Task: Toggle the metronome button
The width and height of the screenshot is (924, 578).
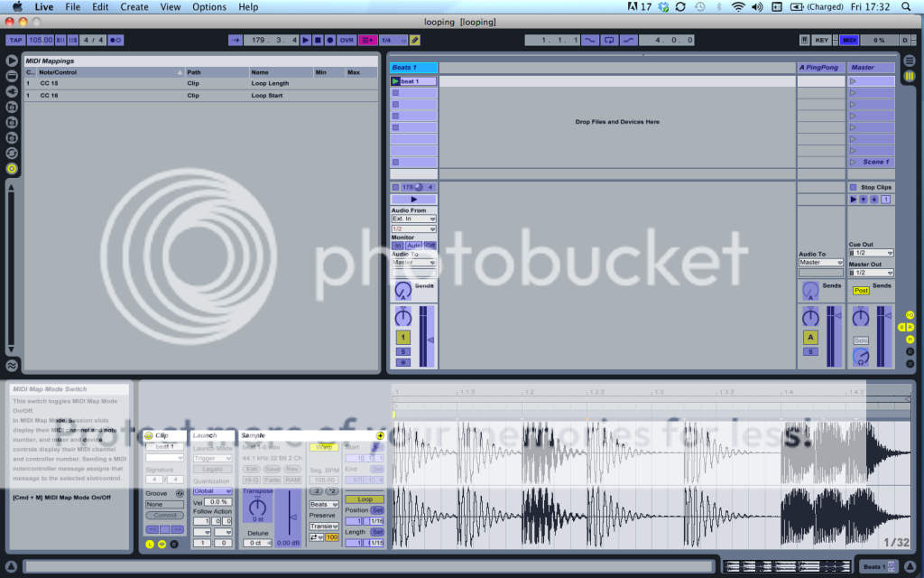Action: tap(115, 40)
